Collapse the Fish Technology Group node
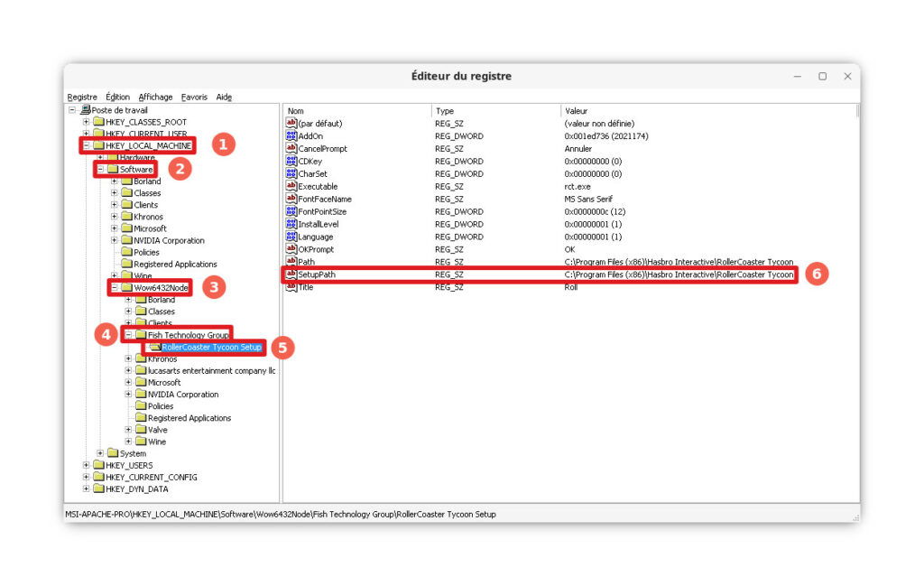 129,335
